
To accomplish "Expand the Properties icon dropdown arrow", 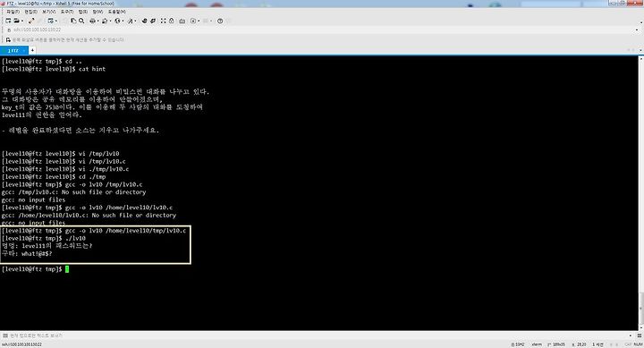I will [x=55, y=21].
